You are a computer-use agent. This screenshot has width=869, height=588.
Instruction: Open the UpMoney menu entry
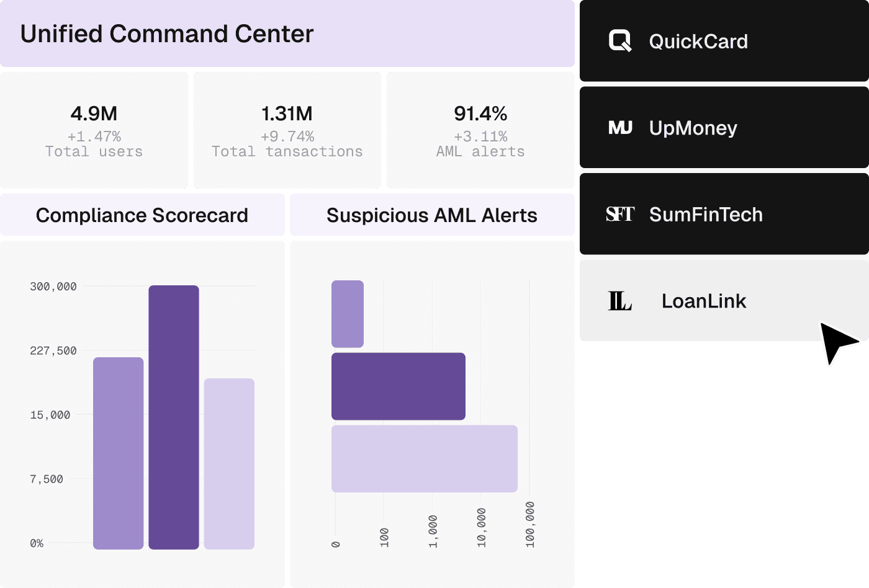[724, 127]
